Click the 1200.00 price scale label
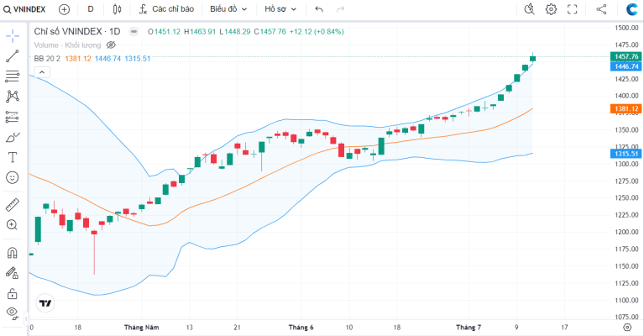Image resolution: width=644 pixels, height=336 pixels. pos(626,232)
